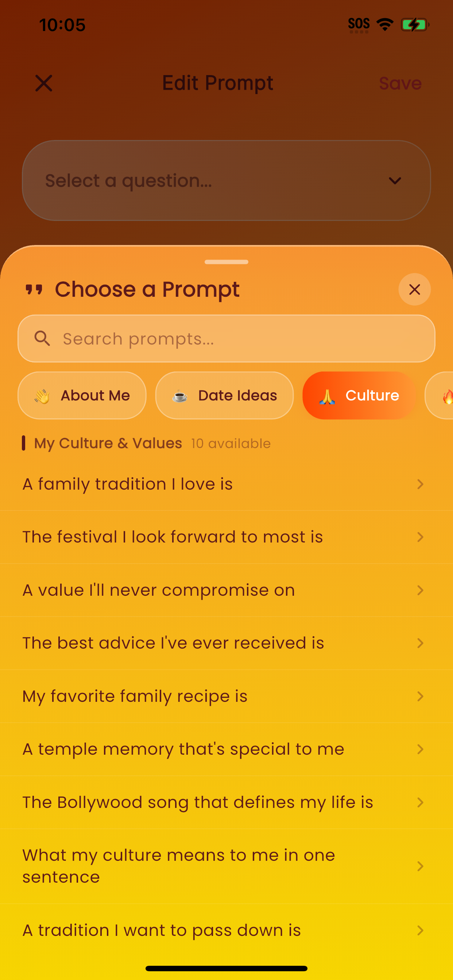Switch to the About Me category
The image size is (453, 980).
tap(82, 396)
